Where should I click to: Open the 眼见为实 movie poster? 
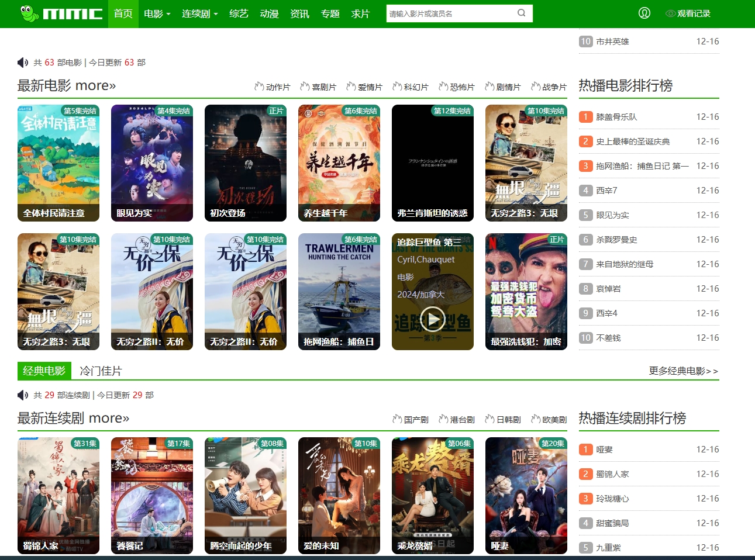click(152, 163)
